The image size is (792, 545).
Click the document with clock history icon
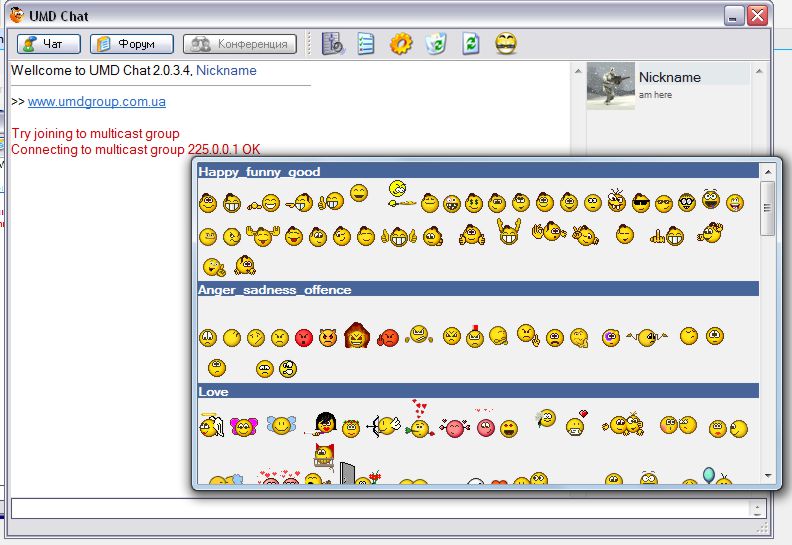[333, 43]
